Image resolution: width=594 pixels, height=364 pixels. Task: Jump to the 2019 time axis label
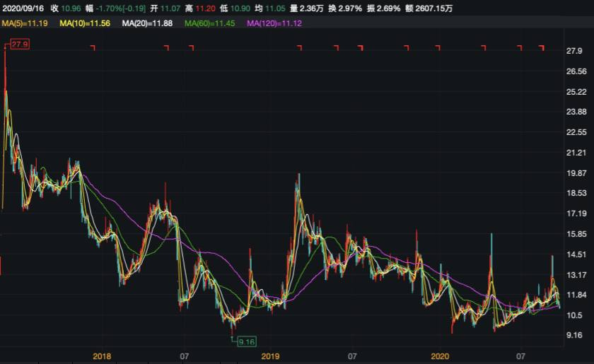coord(270,356)
